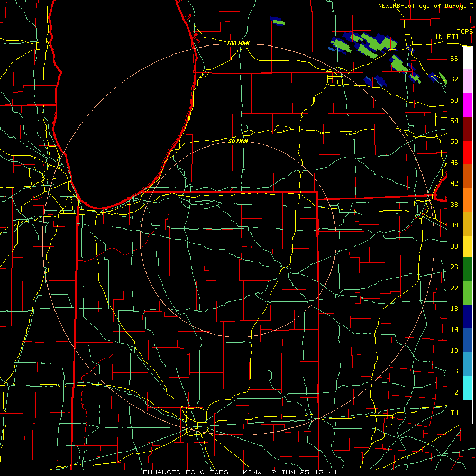Click the "[K FT]" units label
The width and height of the screenshot is (476, 476).
(x=447, y=36)
